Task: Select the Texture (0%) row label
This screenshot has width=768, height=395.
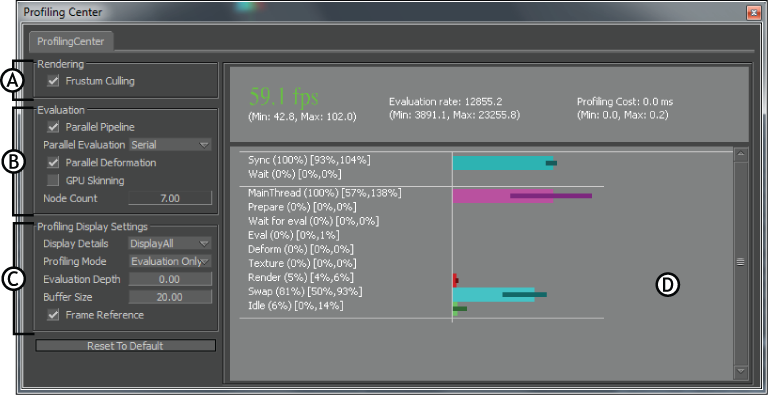Action: pos(302,263)
